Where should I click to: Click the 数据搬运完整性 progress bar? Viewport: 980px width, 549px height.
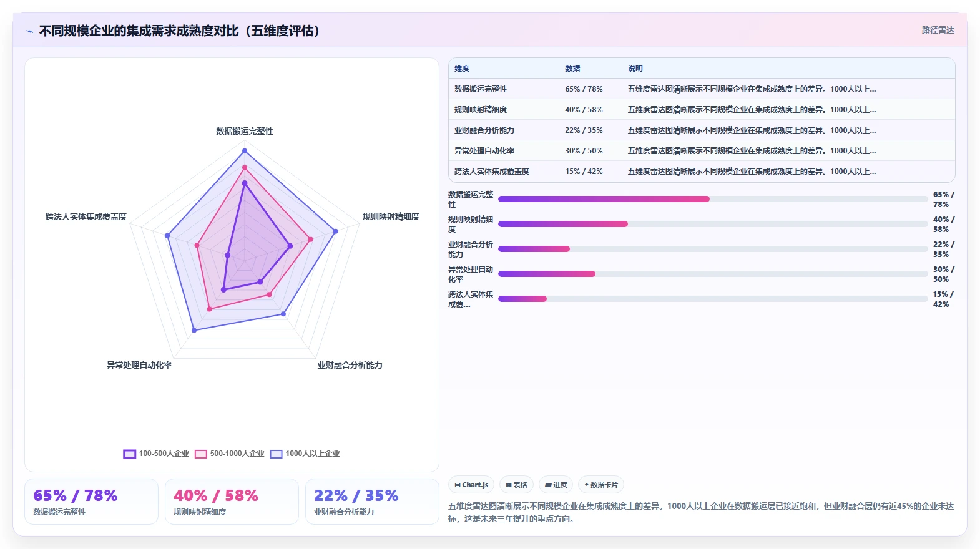click(x=713, y=199)
